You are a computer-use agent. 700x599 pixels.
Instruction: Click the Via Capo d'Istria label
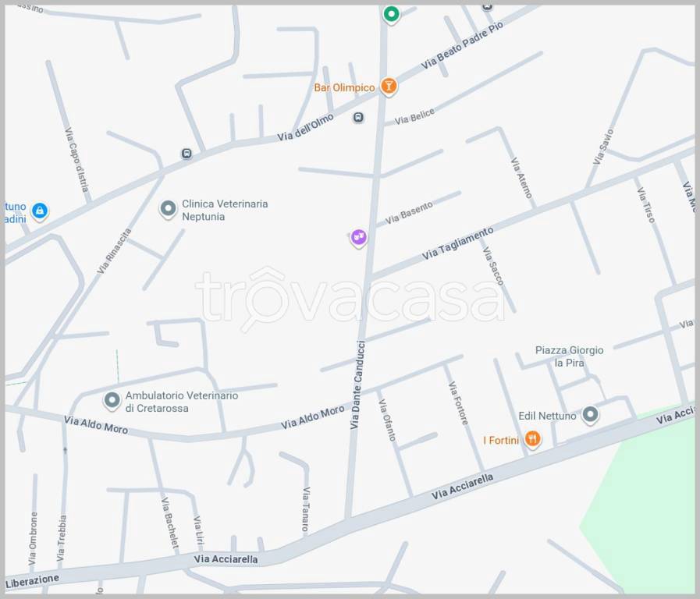pyautogui.click(x=76, y=159)
